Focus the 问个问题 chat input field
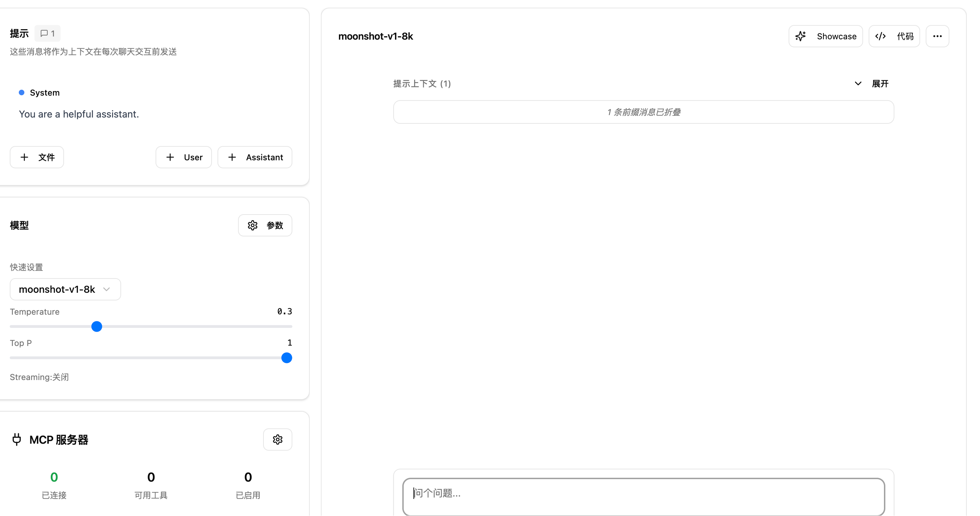This screenshot has height=516, width=980. click(644, 497)
